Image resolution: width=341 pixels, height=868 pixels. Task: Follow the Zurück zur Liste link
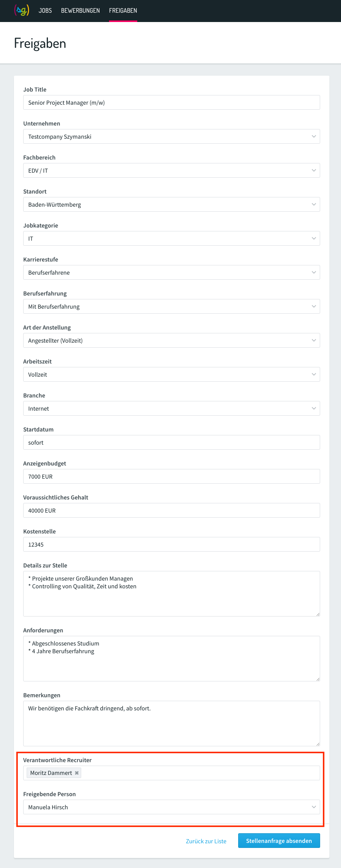click(x=206, y=841)
